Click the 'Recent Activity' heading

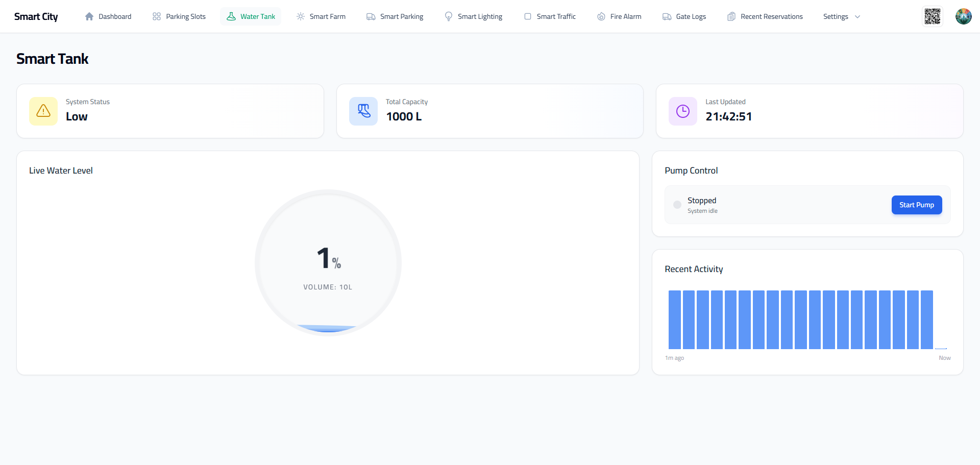click(x=694, y=269)
